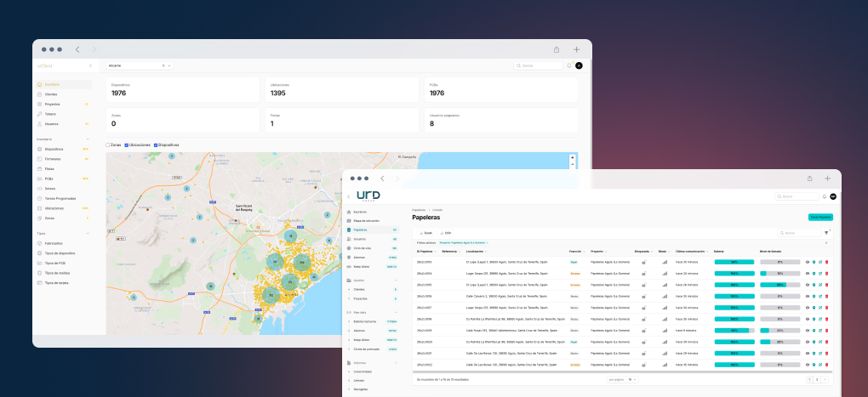Open the edit icon on the first table row
Screen dimensions: 868x397
820,262
